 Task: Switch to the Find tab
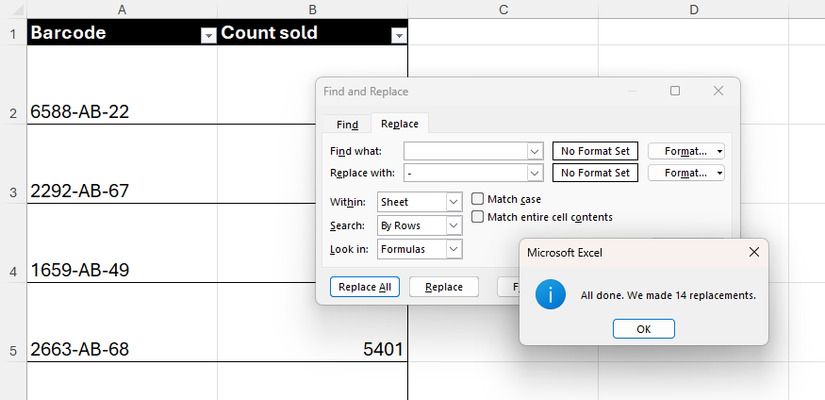(347, 125)
